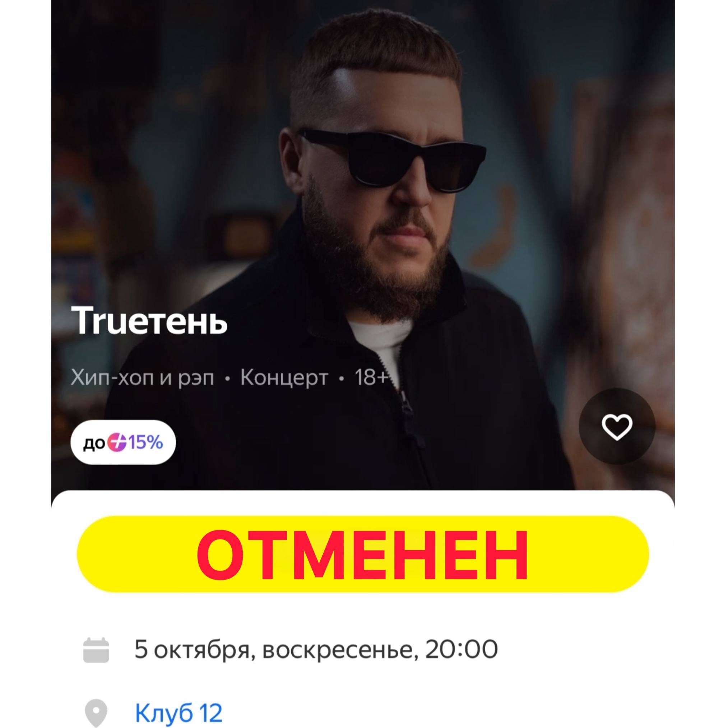Tap the word до in badge

pos(94,444)
